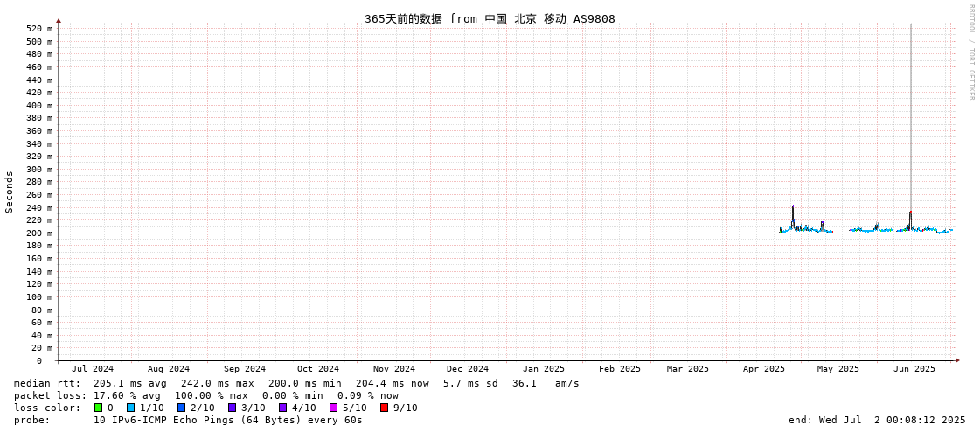
Task: Select the blue 2/10 loss color swatch
Action: 181,408
